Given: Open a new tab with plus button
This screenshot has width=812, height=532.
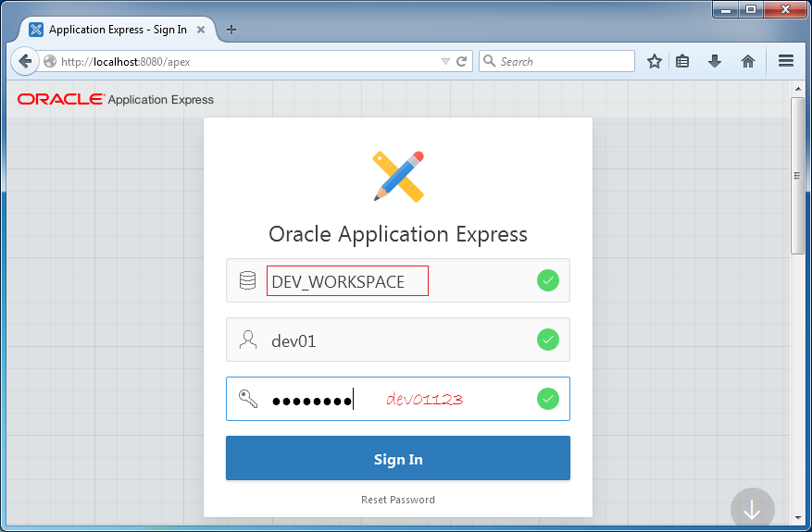Looking at the screenshot, I should pyautogui.click(x=231, y=30).
